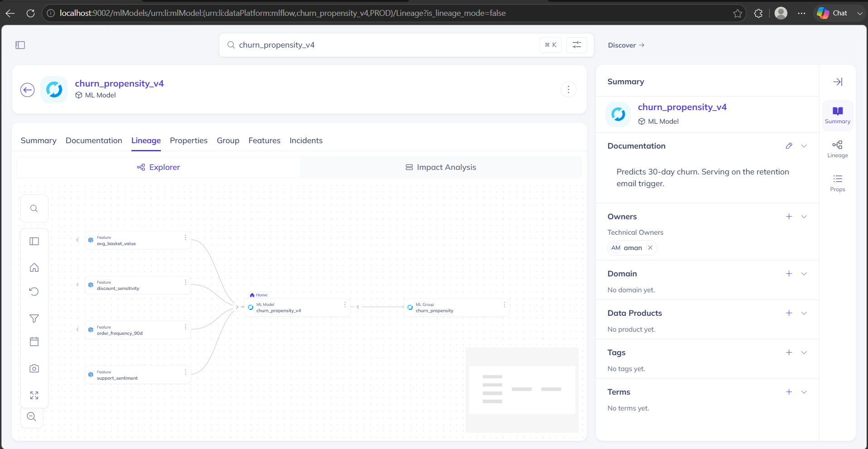Open the Properties tab

pyautogui.click(x=189, y=140)
